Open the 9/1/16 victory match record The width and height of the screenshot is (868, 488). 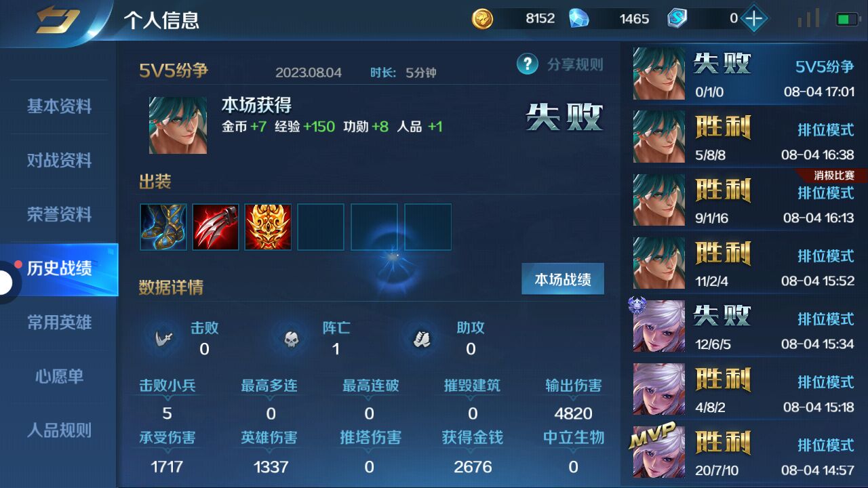click(x=745, y=200)
